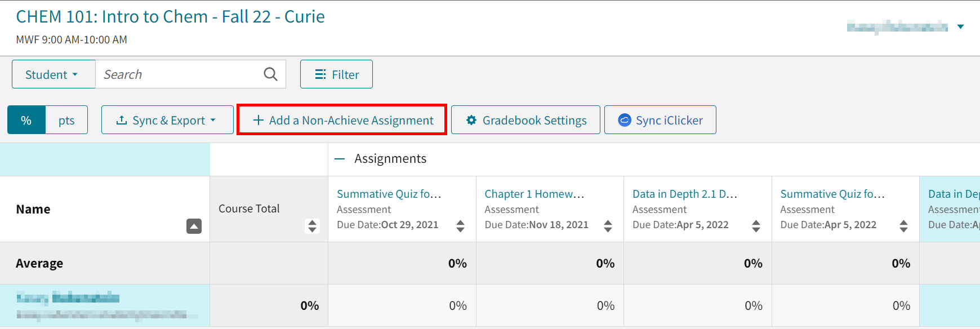This screenshot has width=980, height=329.
Task: Click the plus icon on Add Non-Achieve Assignment
Action: pos(259,120)
